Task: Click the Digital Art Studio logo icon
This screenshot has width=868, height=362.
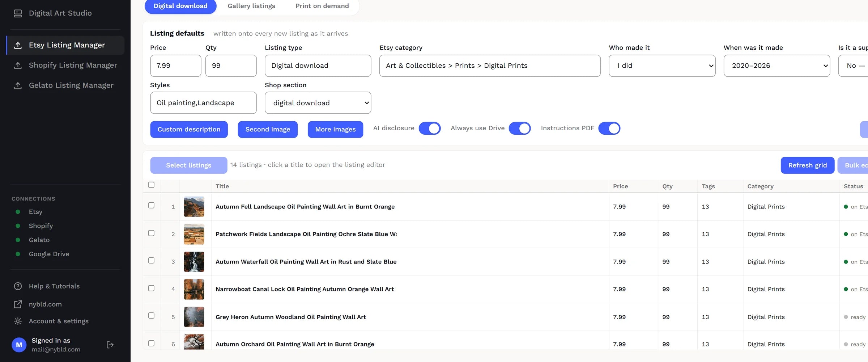Action: (18, 13)
